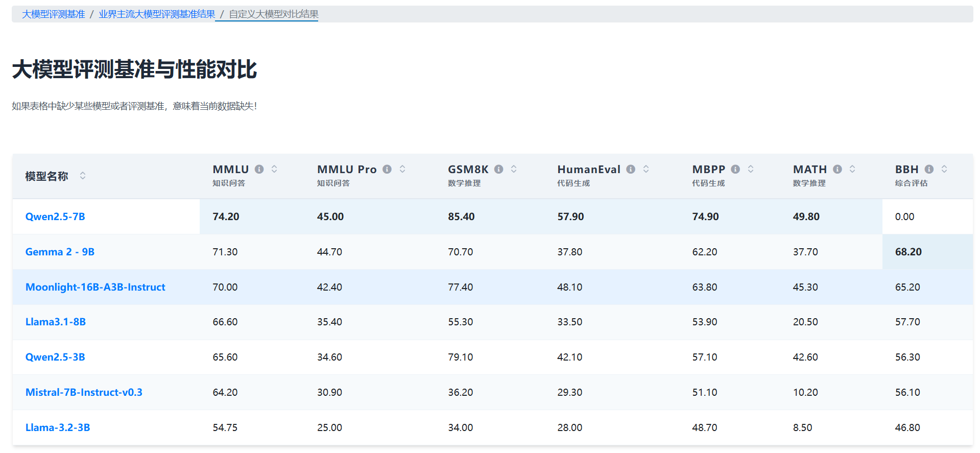Click the info icon next to HumanEval
Image resolution: width=980 pixels, height=453 pixels.
point(631,169)
